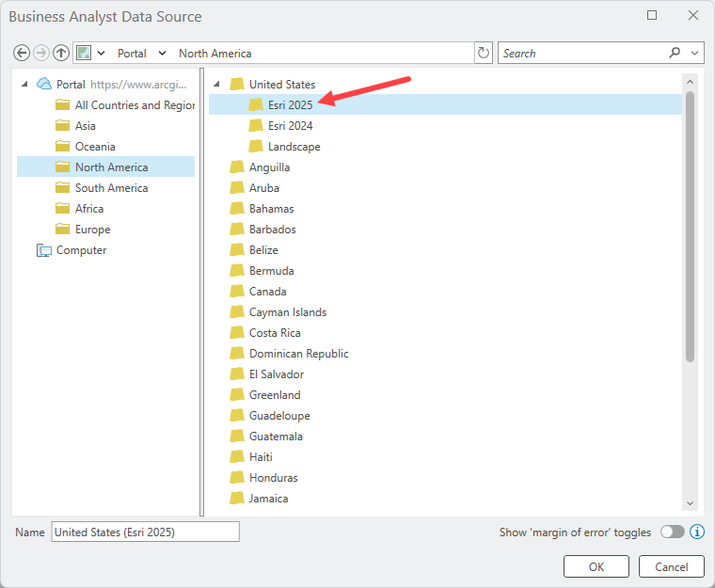Screen dimensions: 715x588
Task: Select the Europe folder in tree
Action: point(83,230)
